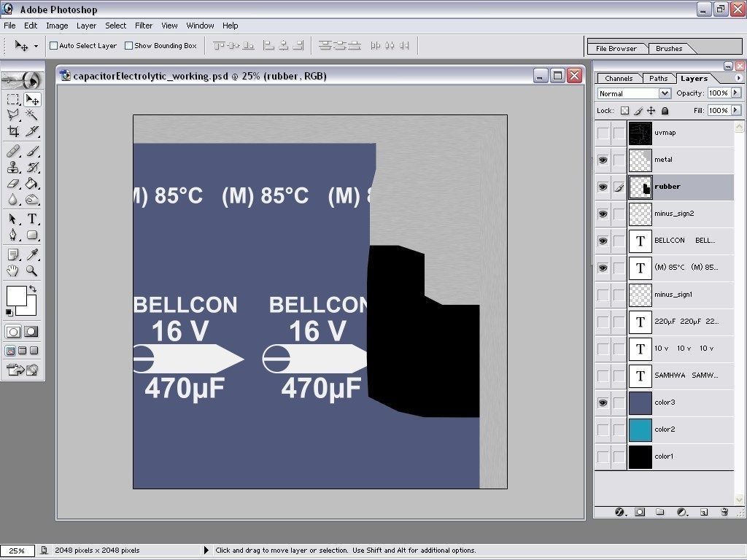Open the Select menu
This screenshot has width=747, height=560.
[x=115, y=26]
